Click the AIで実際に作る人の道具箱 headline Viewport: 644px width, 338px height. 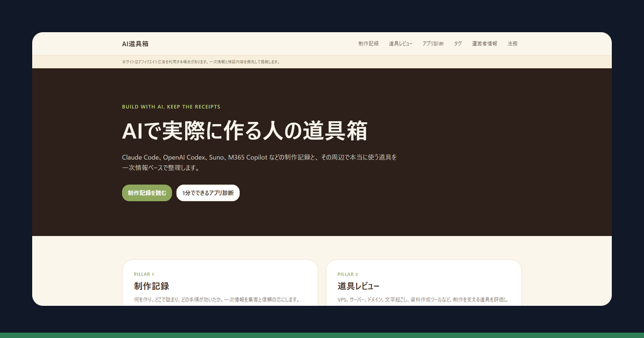coord(245,131)
